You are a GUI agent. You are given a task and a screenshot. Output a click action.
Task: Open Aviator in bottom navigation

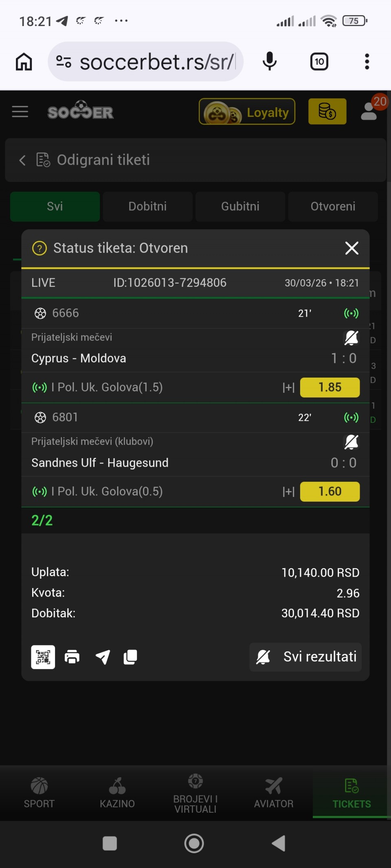coord(274,793)
